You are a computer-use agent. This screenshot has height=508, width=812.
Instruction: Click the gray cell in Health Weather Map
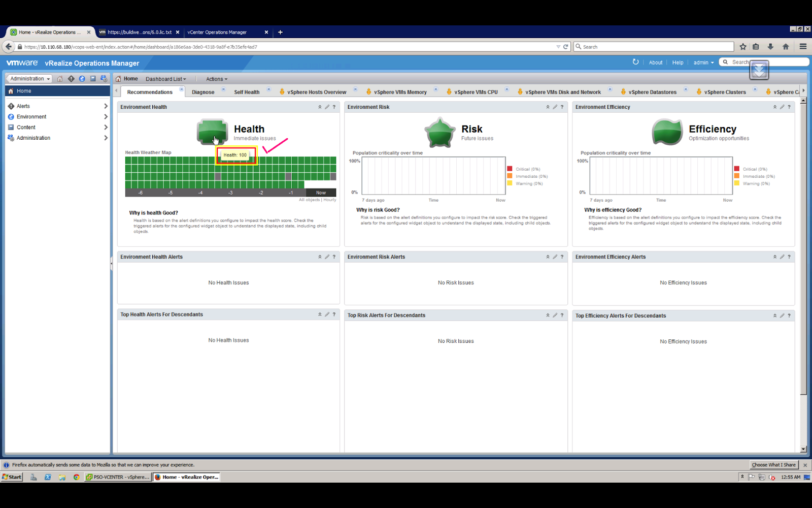[x=218, y=177]
